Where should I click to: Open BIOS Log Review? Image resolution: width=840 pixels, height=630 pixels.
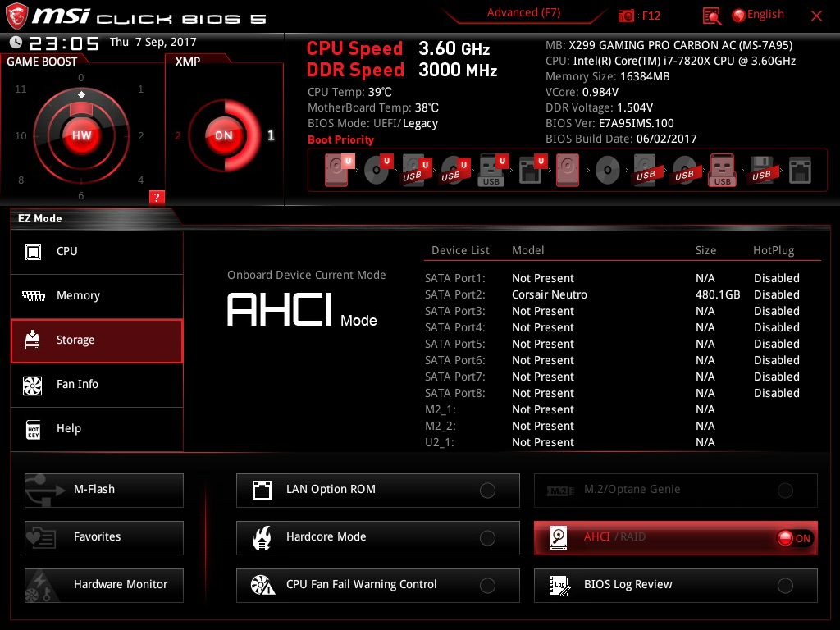674,585
